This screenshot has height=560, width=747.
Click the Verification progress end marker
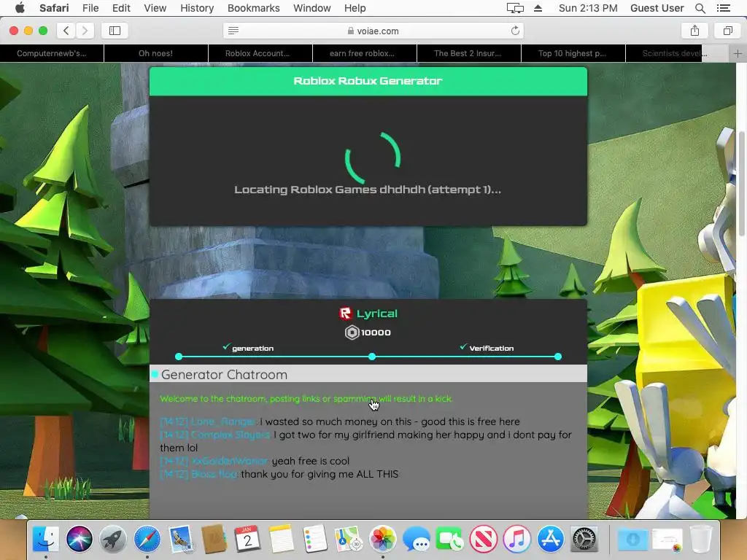(558, 357)
